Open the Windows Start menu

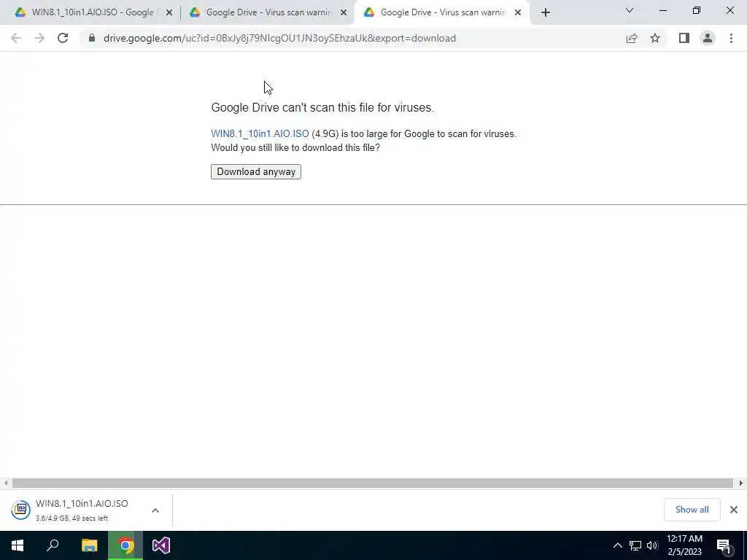click(x=18, y=545)
